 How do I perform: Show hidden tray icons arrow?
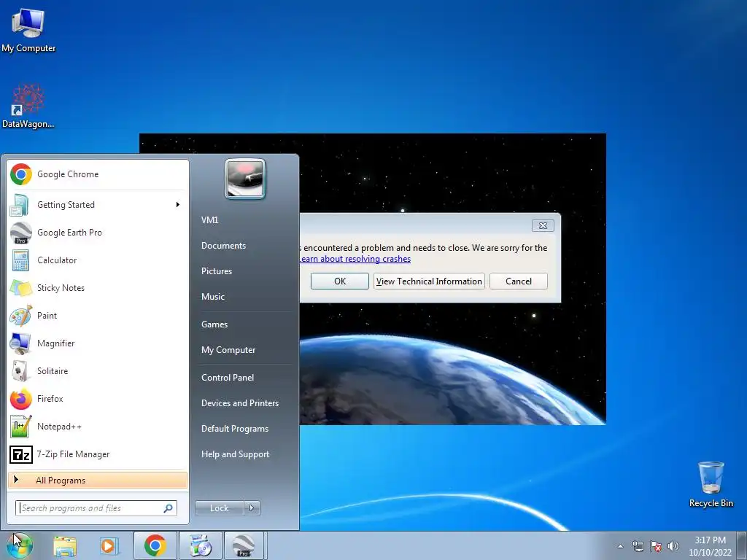click(620, 546)
